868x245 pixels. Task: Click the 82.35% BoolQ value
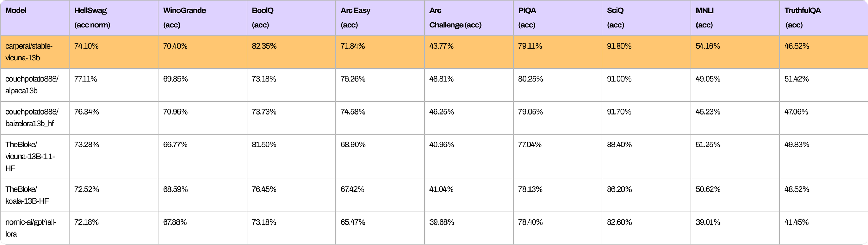(x=264, y=46)
